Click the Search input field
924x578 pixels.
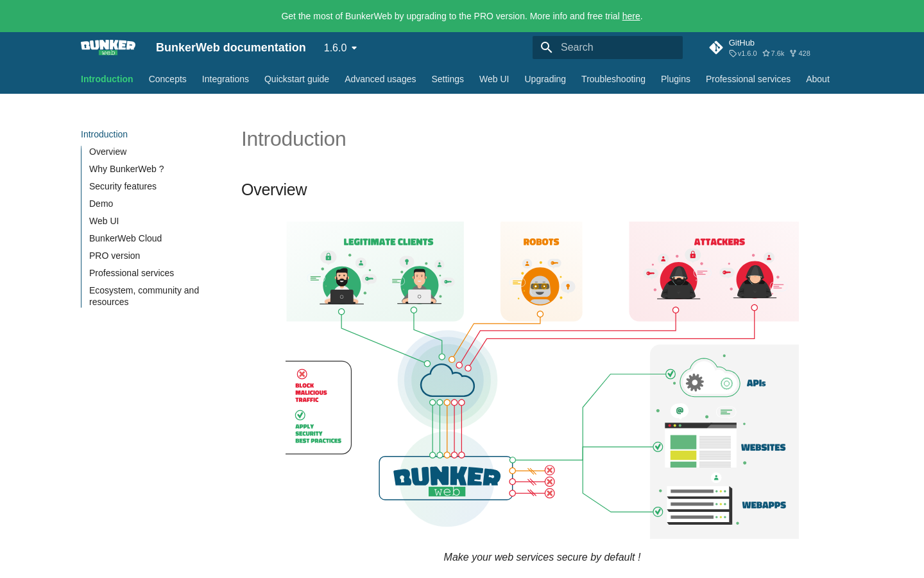[x=608, y=48]
